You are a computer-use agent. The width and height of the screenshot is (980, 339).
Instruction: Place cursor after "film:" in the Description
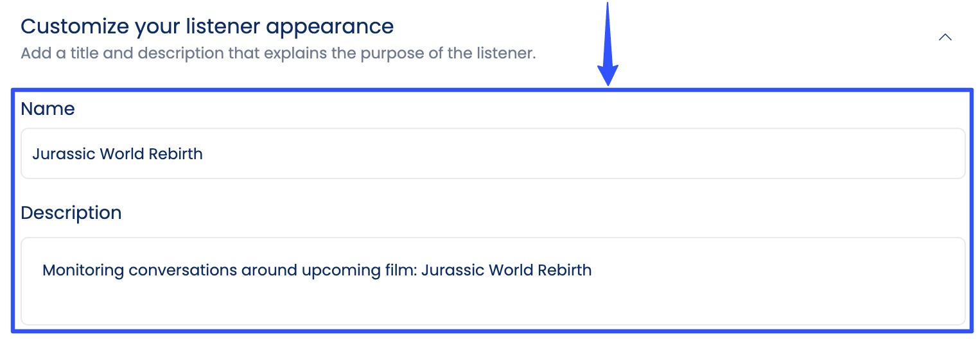coord(419,270)
